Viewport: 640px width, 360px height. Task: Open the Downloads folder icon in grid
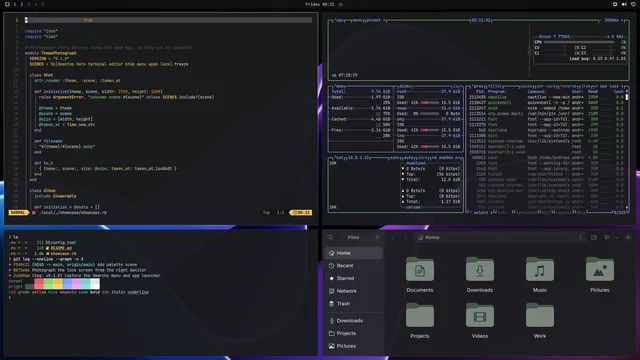tap(480, 269)
